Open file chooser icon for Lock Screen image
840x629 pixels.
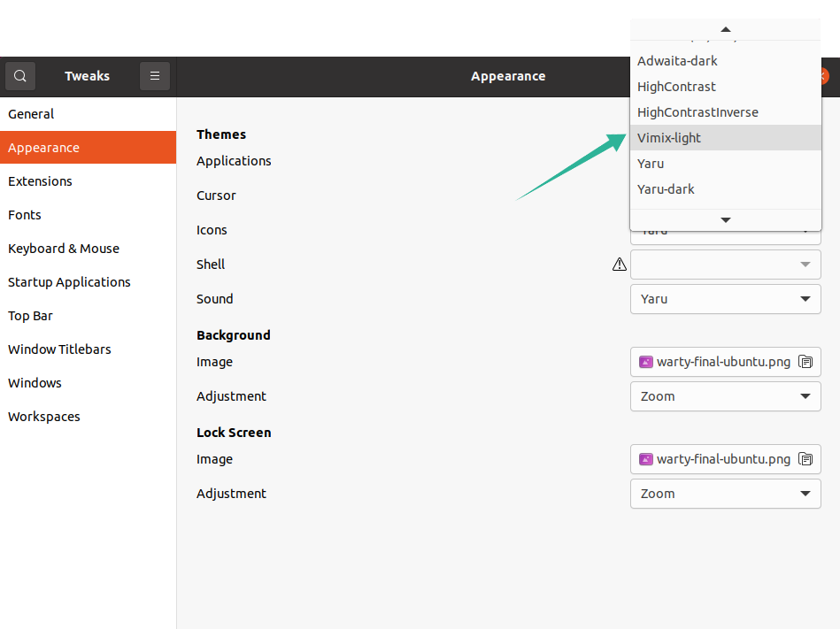[805, 459]
